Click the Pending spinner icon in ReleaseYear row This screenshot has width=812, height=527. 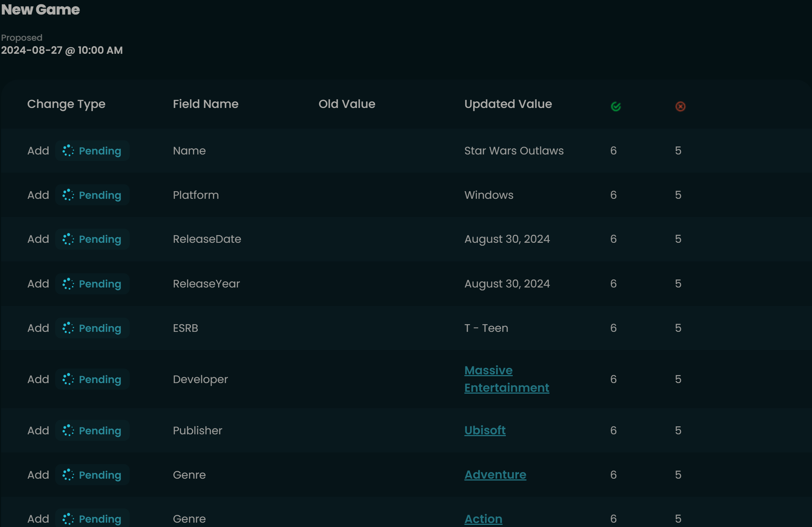(x=68, y=283)
